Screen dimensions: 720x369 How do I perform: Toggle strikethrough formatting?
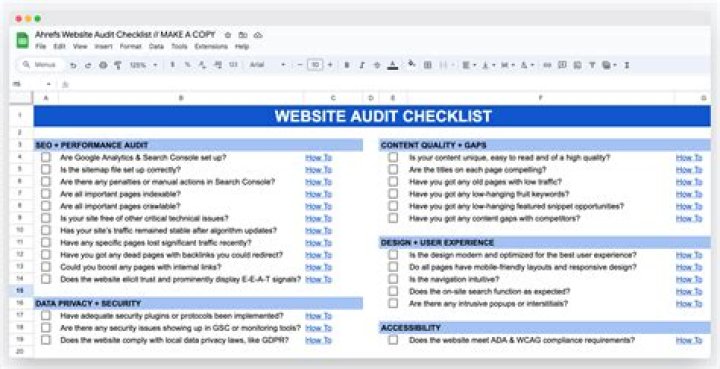tap(377, 65)
